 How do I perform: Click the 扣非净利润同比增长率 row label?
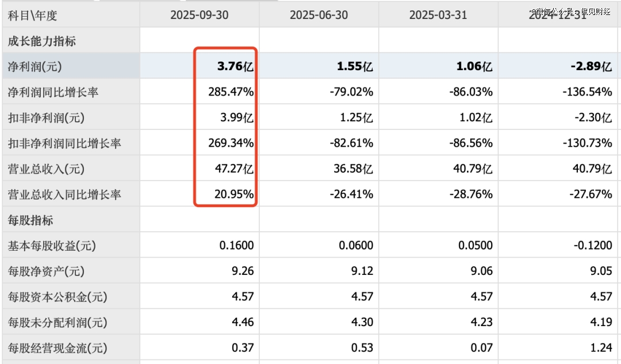coord(64,143)
